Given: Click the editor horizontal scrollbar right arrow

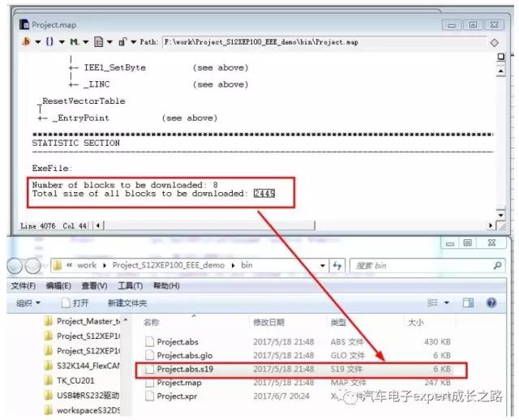Looking at the screenshot, I should [490, 225].
